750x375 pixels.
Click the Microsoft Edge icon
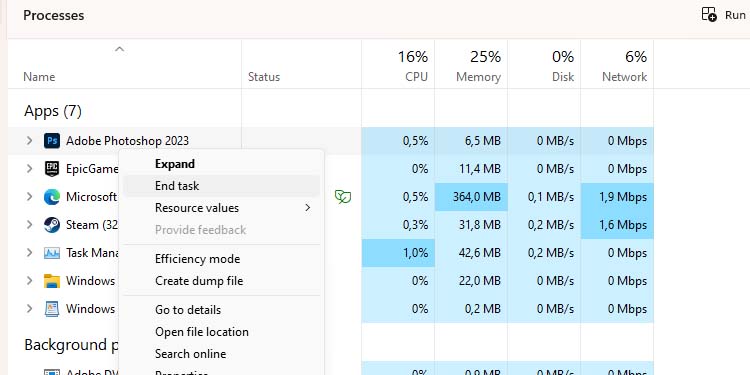pos(52,197)
